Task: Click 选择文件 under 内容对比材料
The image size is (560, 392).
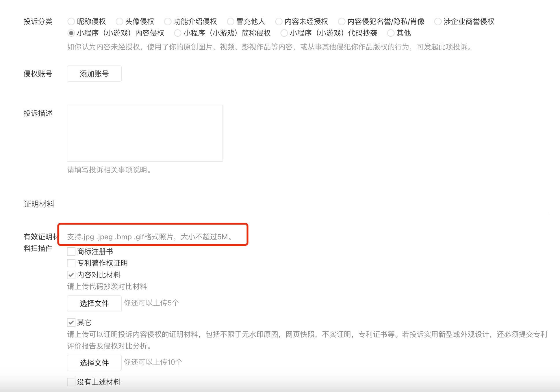Action: [94, 303]
